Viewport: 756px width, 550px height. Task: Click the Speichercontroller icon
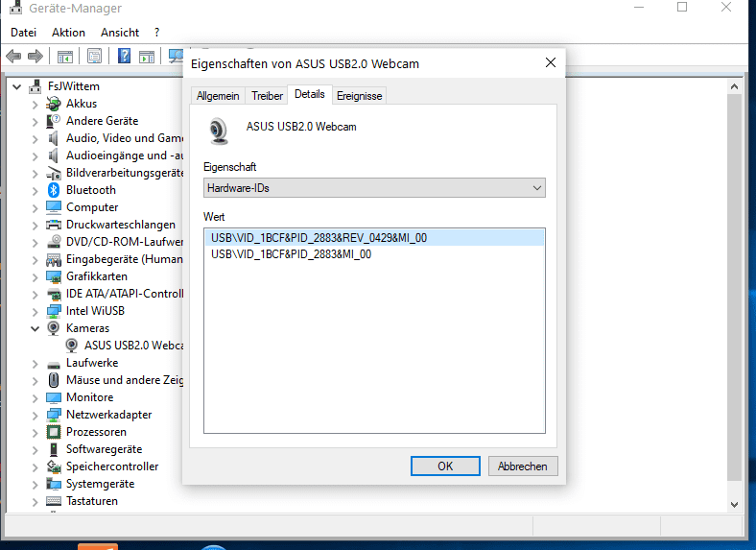click(x=54, y=466)
